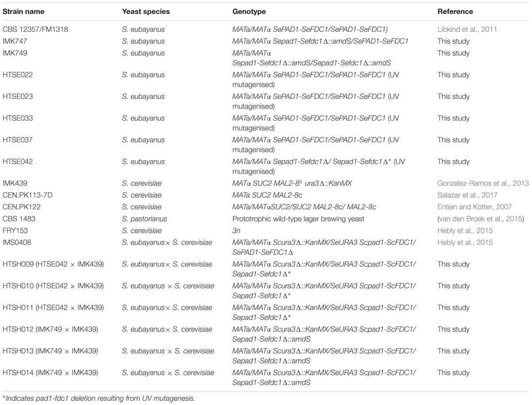Select strain name HTSE042
Image resolution: width=532 pixels, height=405 pixels.
point(18,162)
